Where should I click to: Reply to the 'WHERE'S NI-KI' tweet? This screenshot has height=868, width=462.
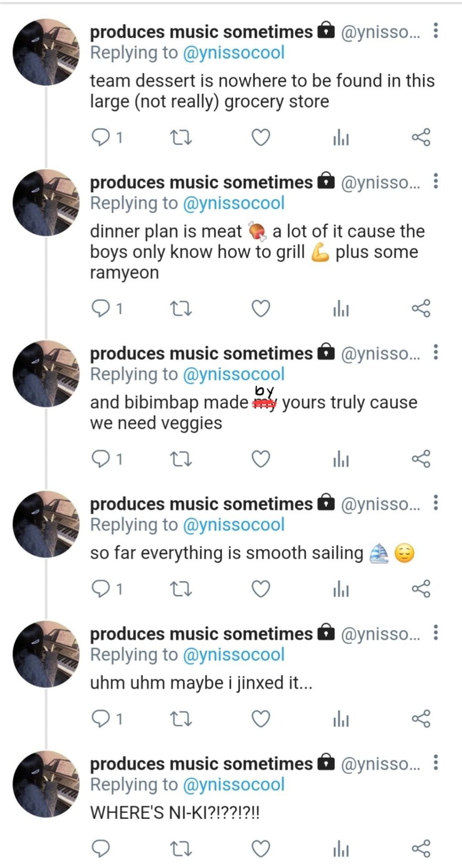click(100, 849)
